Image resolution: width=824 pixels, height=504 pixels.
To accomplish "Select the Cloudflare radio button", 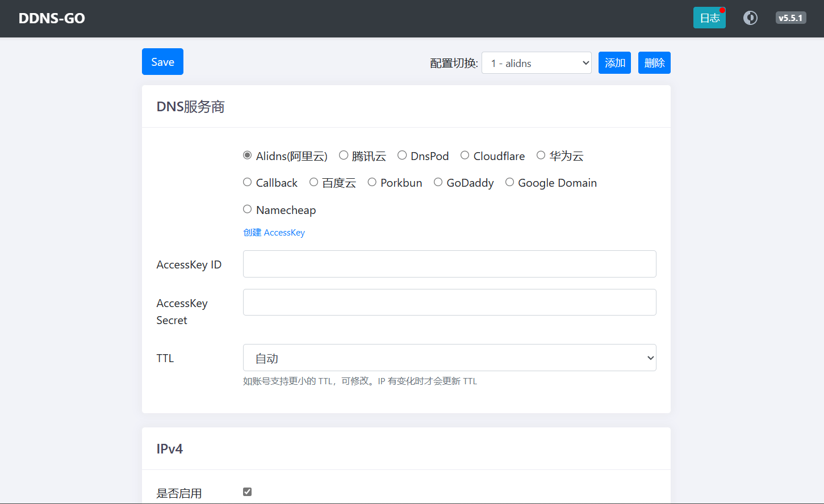I will point(465,156).
